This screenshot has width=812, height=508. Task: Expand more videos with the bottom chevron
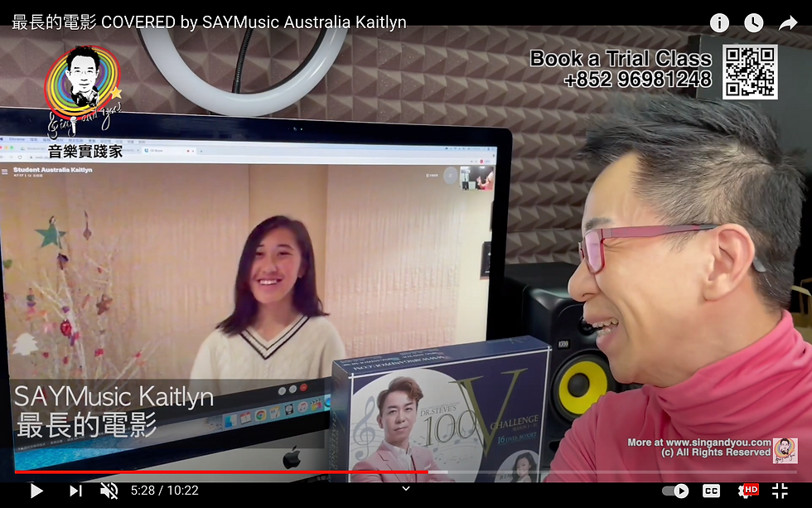pos(406,488)
